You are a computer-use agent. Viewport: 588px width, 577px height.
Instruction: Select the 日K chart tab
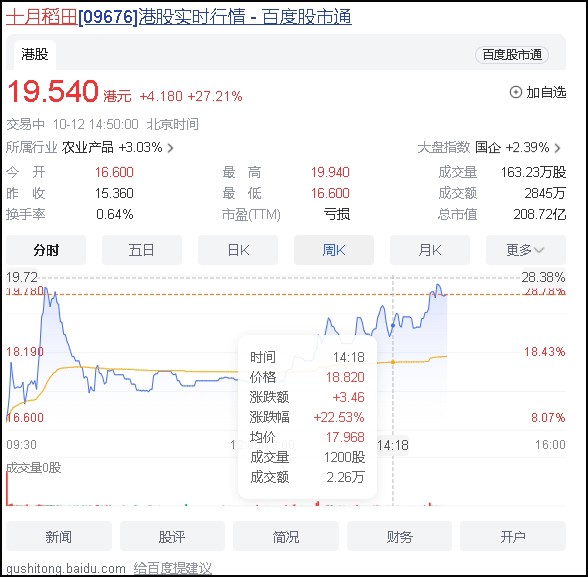pos(238,250)
